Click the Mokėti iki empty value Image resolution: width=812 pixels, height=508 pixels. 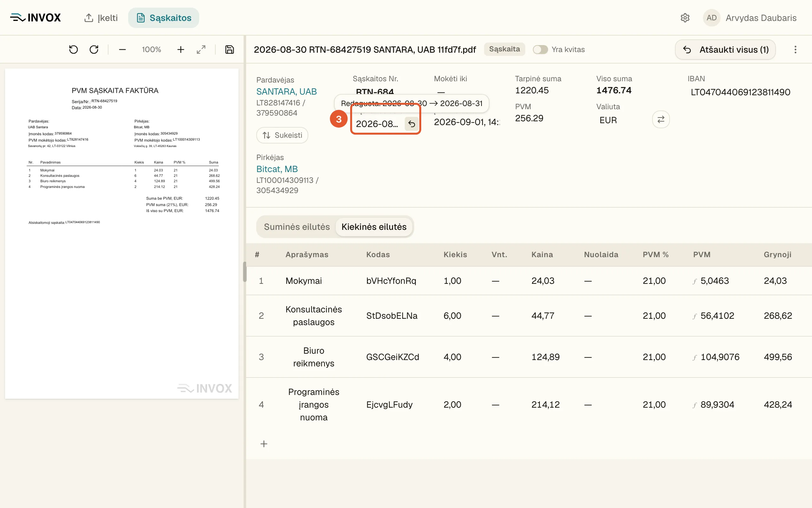click(x=441, y=92)
